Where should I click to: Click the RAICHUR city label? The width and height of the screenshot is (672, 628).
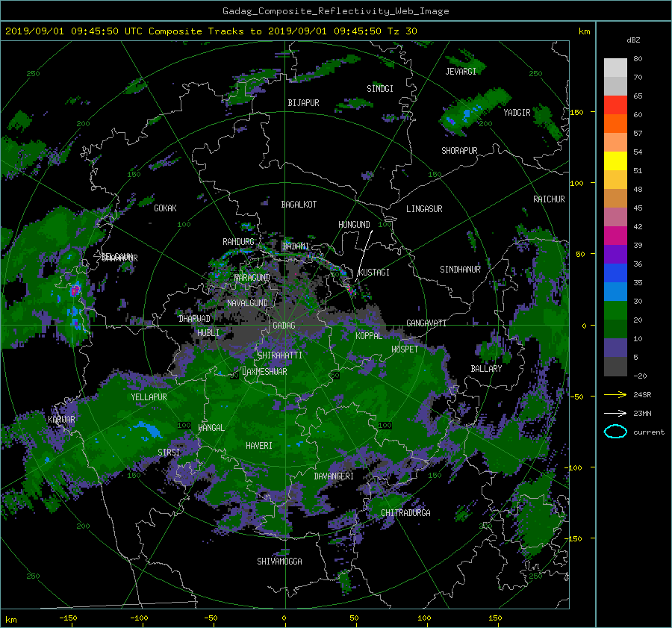(x=549, y=199)
